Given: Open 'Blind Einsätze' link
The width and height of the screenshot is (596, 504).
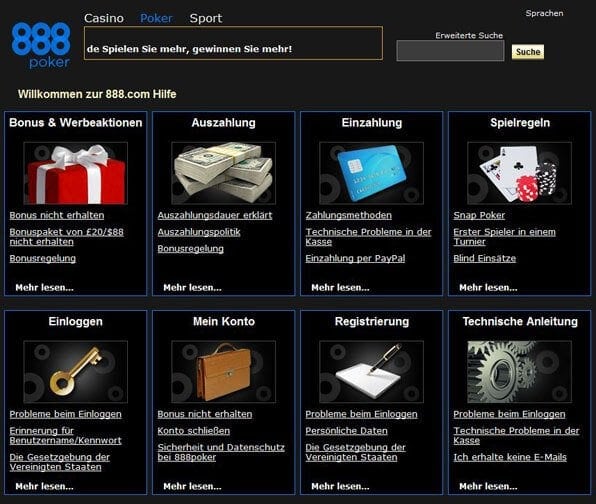Looking at the screenshot, I should pos(485,258).
